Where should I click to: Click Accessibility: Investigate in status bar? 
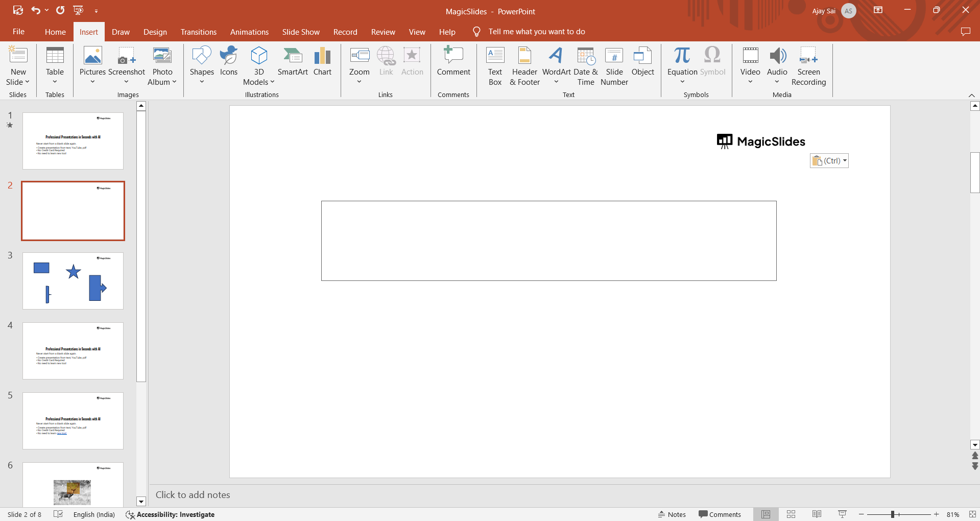(x=170, y=514)
